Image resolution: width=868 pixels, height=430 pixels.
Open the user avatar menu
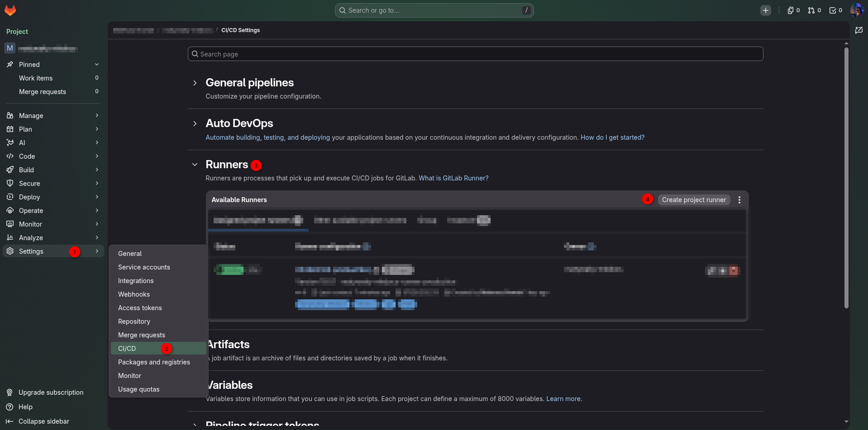857,10
